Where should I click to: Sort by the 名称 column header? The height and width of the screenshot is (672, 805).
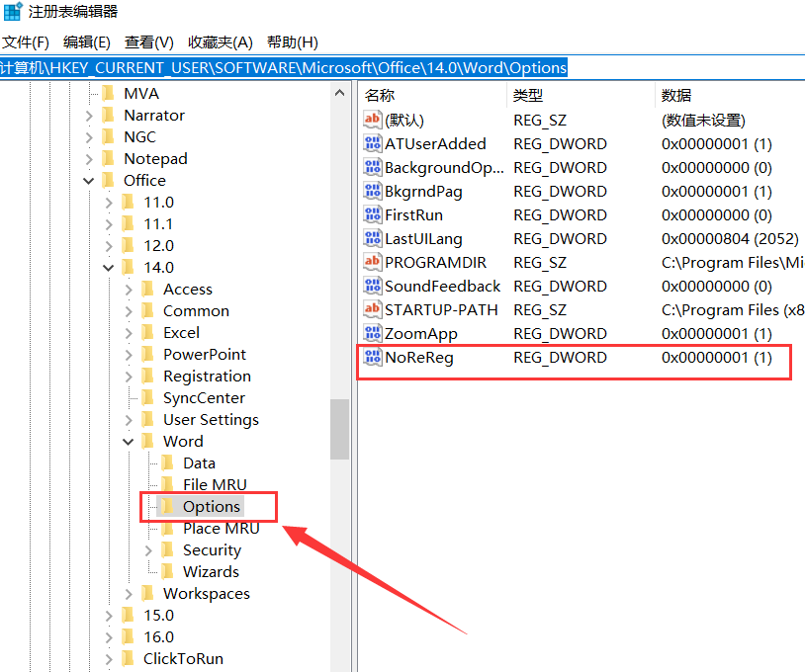tap(380, 96)
